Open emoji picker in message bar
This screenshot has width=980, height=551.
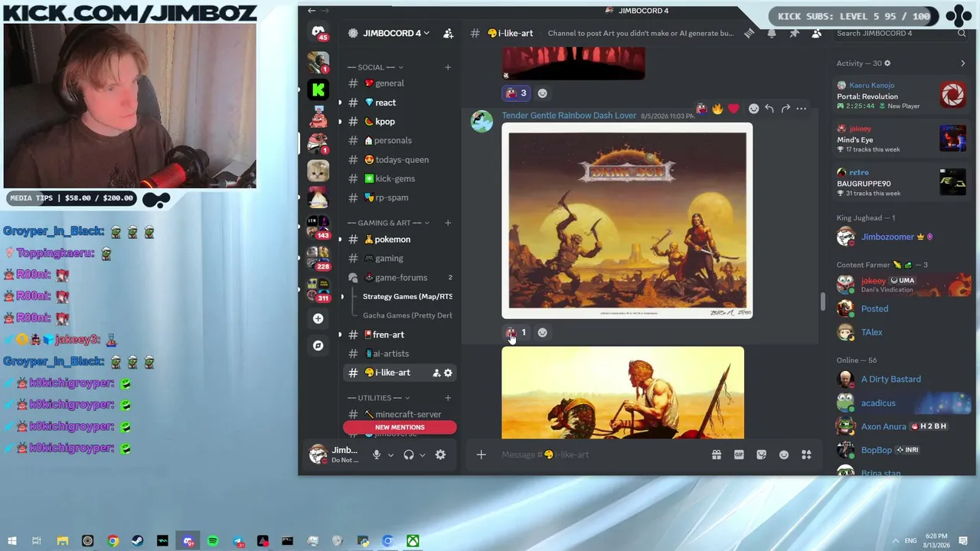784,455
